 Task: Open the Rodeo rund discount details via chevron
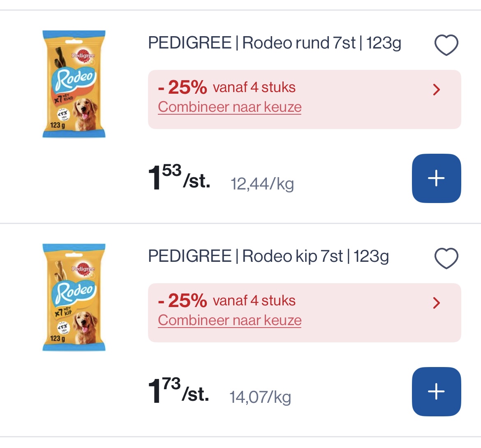[x=436, y=90]
